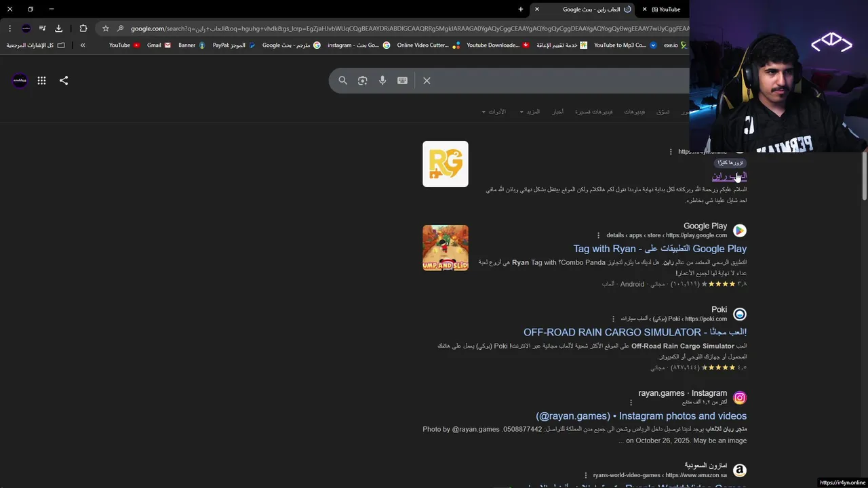Viewport: 868px width, 488px height.
Task: Switch to the (6) YouTube tab
Action: 666,9
